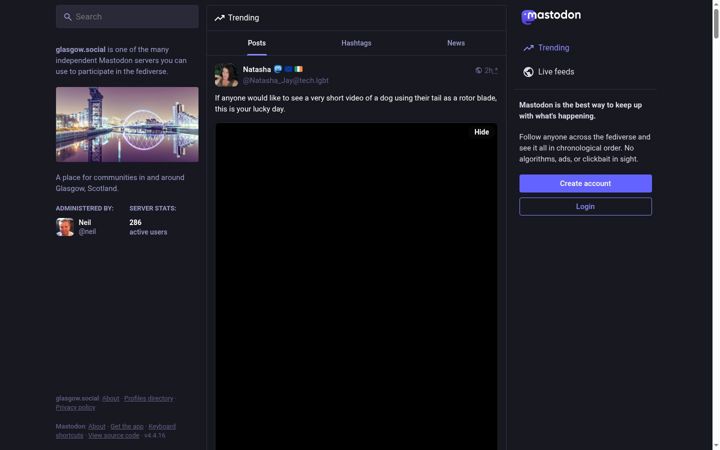
Task: Click the Live feeds globe icon
Action: (x=529, y=72)
